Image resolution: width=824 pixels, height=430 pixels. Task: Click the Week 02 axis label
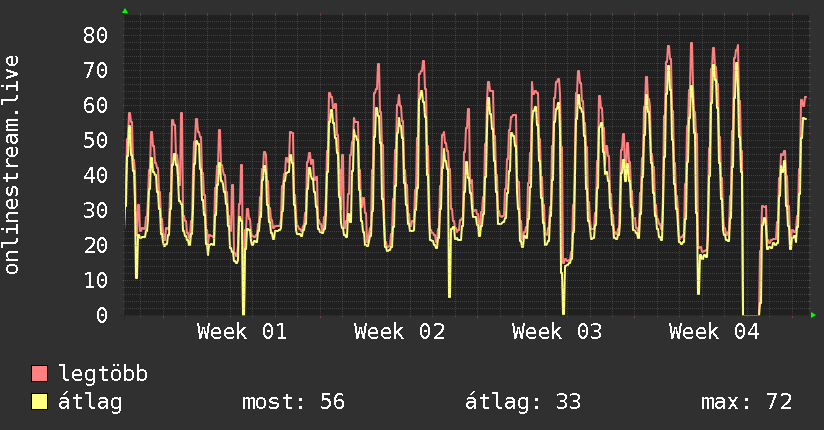coord(399,332)
